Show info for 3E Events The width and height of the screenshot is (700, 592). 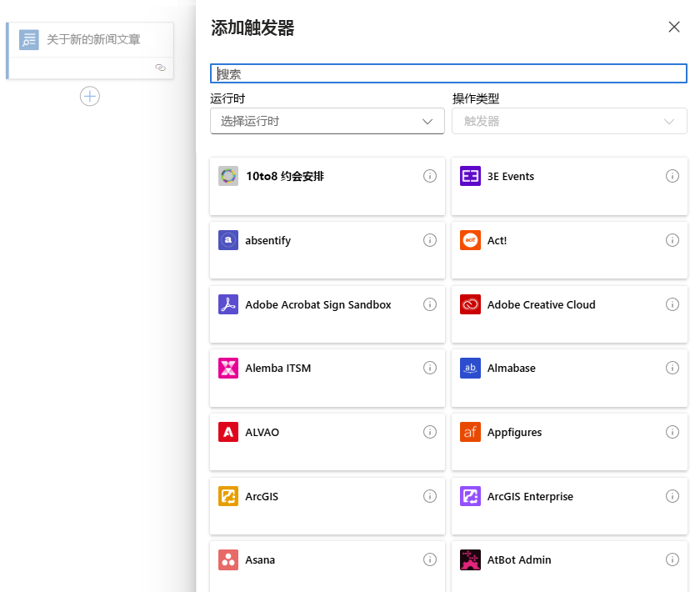pyautogui.click(x=672, y=176)
